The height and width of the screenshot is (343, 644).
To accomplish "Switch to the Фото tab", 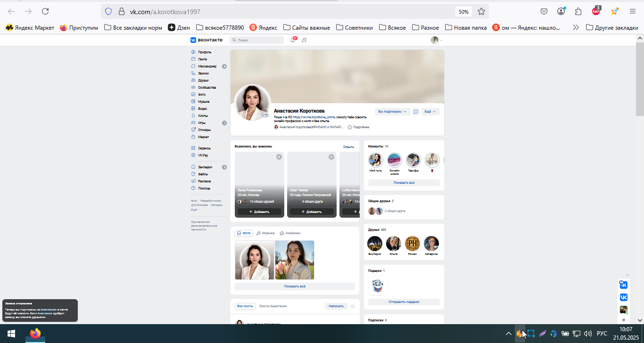I will 244,233.
